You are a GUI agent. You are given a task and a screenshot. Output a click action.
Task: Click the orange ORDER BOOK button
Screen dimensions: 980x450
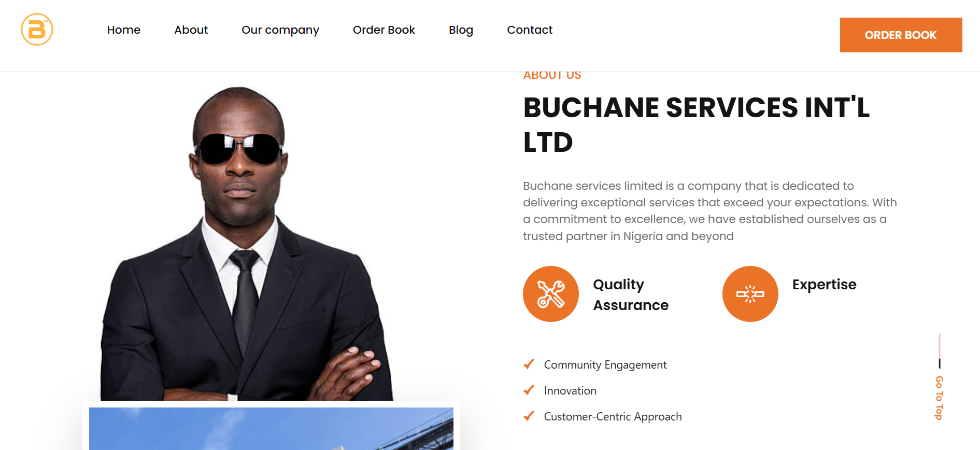coord(901,35)
